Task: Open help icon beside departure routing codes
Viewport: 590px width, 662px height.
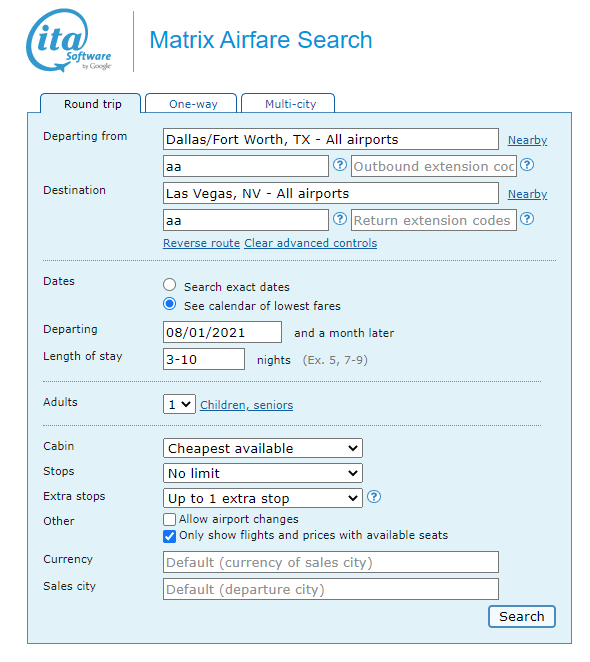Action: (x=340, y=165)
